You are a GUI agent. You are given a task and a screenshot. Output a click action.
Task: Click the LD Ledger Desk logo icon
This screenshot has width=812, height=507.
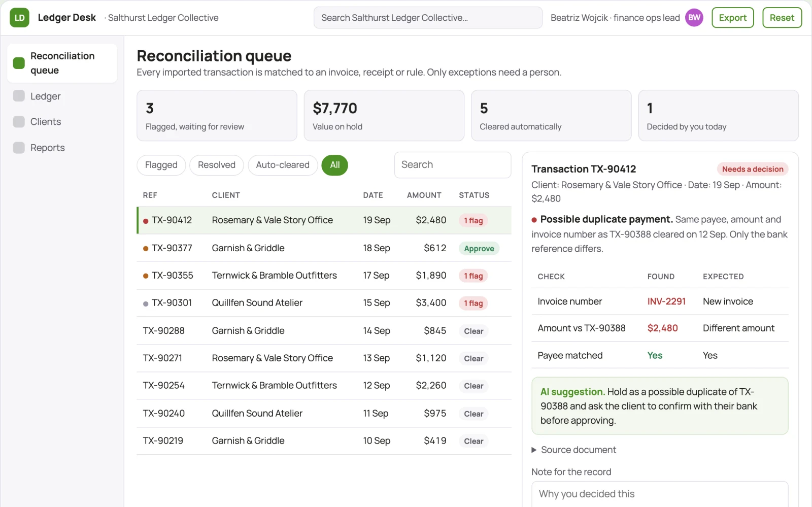[x=19, y=18]
